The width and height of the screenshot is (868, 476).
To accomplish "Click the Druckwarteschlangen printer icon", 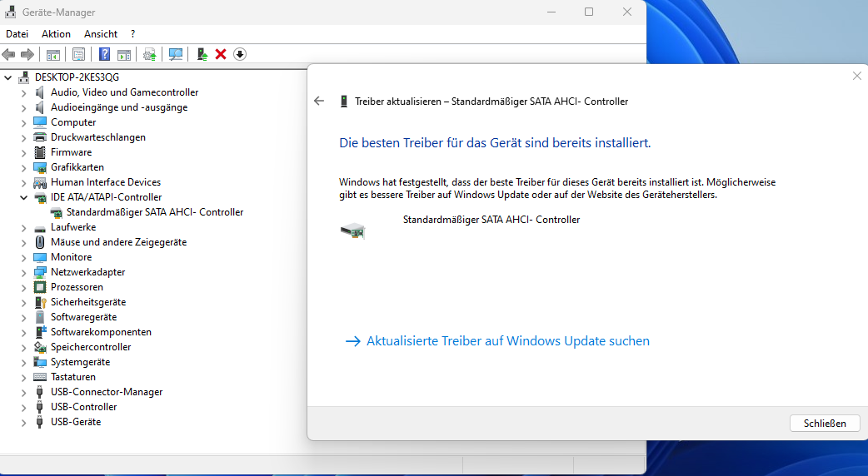I will point(40,137).
